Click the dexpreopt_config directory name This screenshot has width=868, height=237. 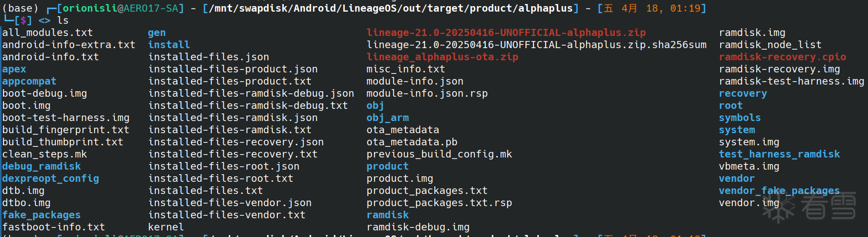51,178
